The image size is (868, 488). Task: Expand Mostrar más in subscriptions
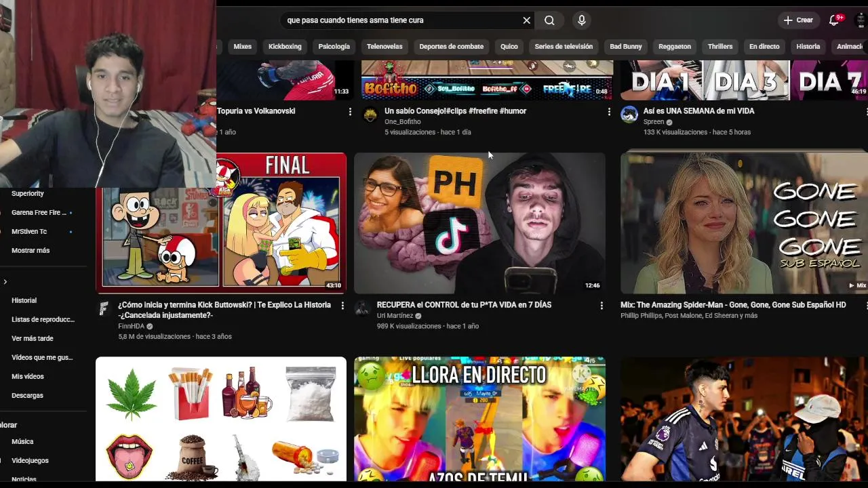31,251
